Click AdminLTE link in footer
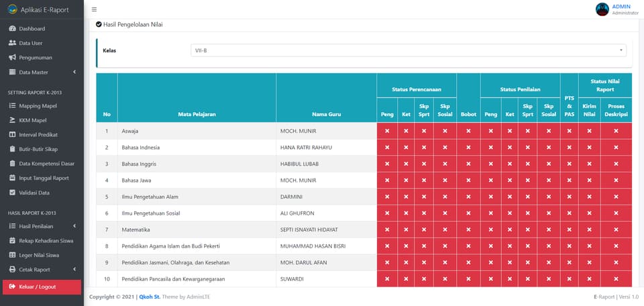This screenshot has width=644, height=306. click(x=199, y=297)
